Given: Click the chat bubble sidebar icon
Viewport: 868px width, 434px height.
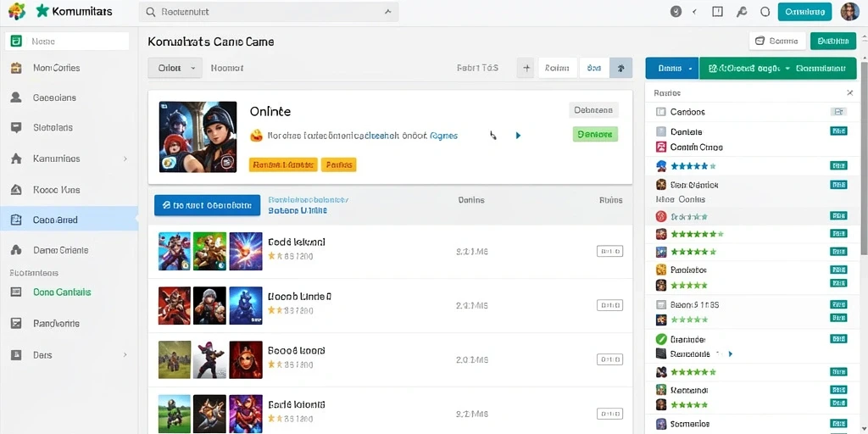Looking at the screenshot, I should coord(16,127).
